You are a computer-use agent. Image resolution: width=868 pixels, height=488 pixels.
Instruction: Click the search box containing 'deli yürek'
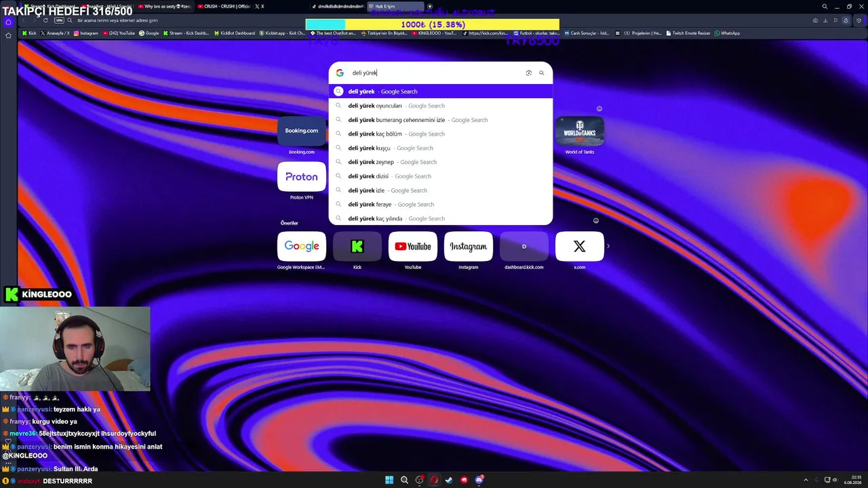[441, 73]
